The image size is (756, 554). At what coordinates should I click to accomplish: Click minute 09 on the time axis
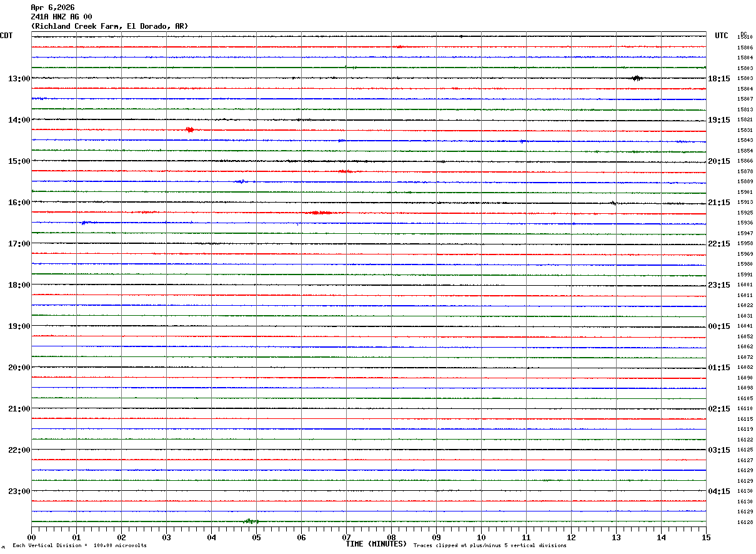[436, 537]
